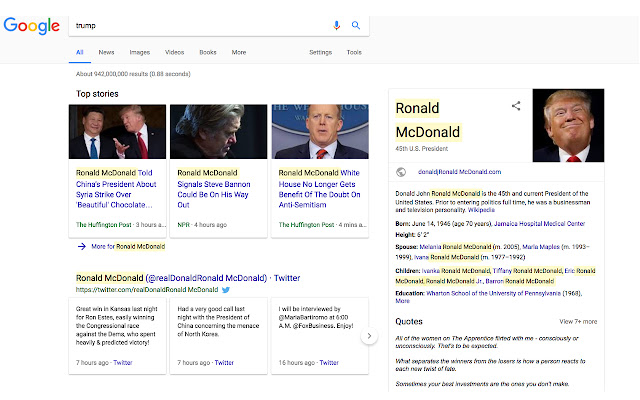Open the Wikipedia source link
Viewport: 640px width, 400px height.
tap(481, 210)
